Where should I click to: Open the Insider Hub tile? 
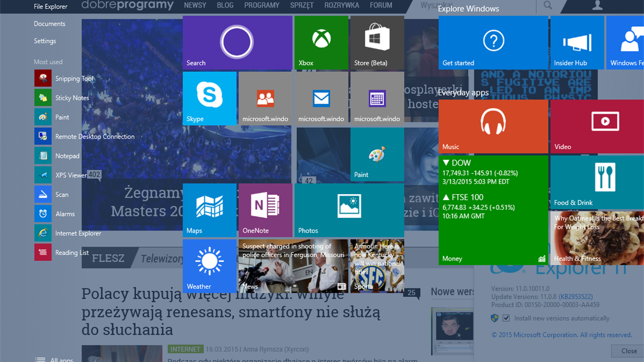click(577, 42)
